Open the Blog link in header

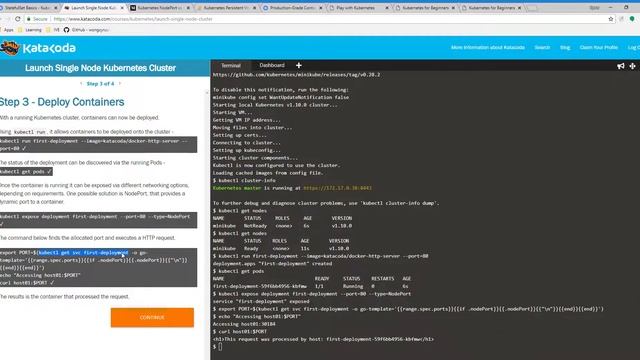[x=565, y=47]
